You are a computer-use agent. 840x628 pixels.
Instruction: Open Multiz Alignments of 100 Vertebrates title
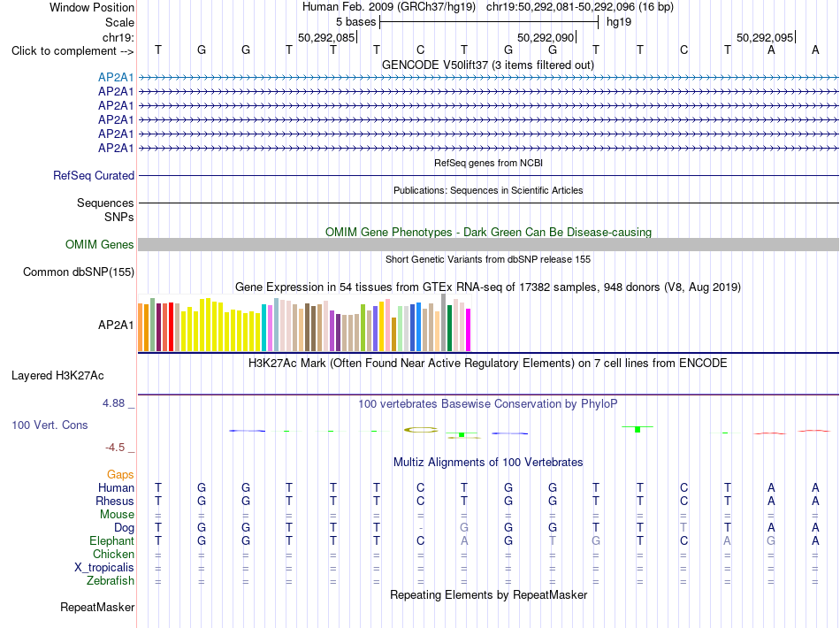coord(488,462)
